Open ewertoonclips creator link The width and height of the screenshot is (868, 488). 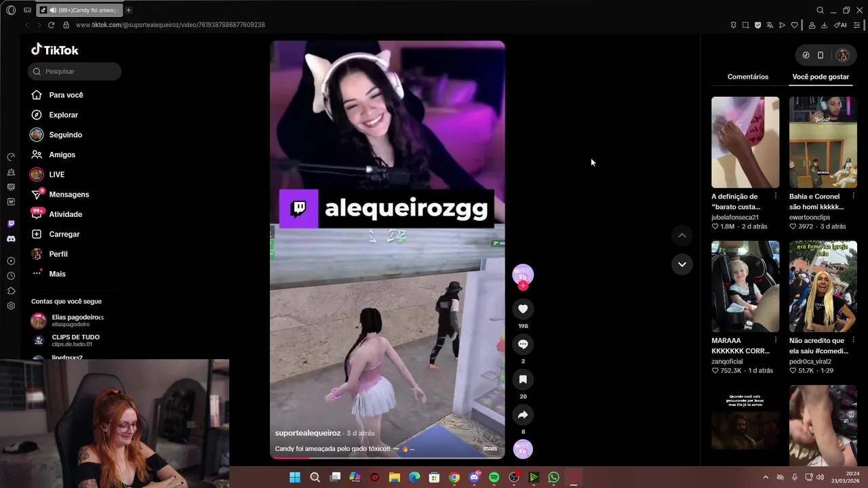[x=810, y=218]
